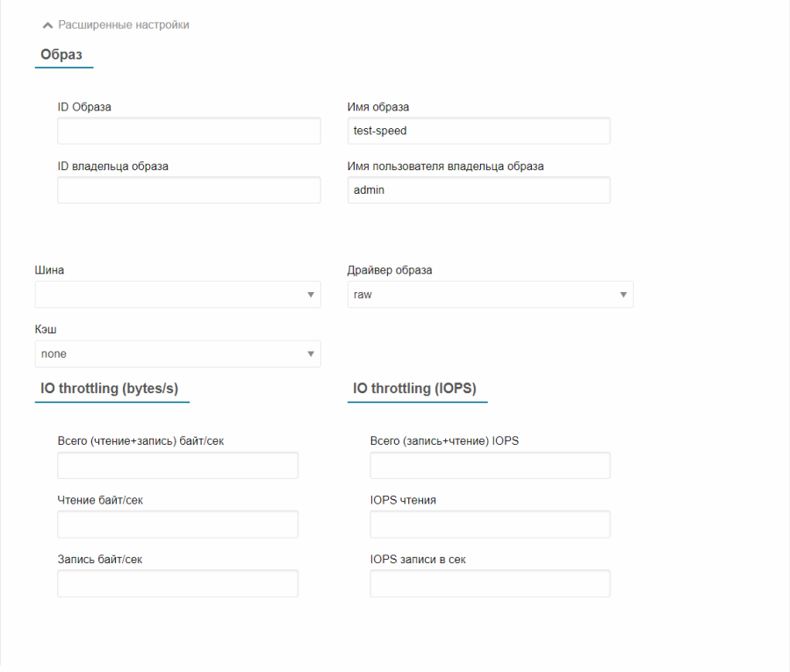Open the Драйвер образа dropdown showing raw

(x=490, y=295)
